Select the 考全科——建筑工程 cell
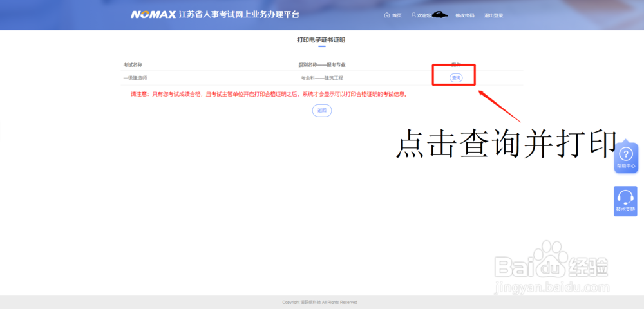This screenshot has height=309, width=644. (321, 78)
